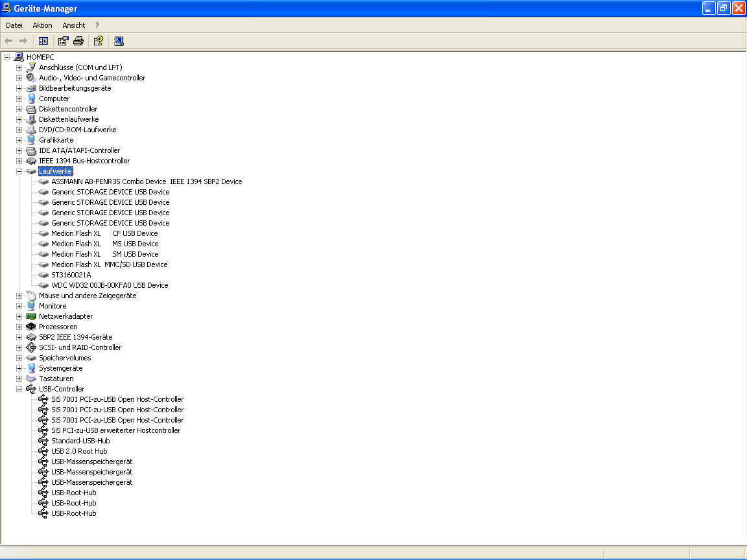The image size is (747, 560).
Task: Collapse the Laufwerke category
Action: point(19,171)
